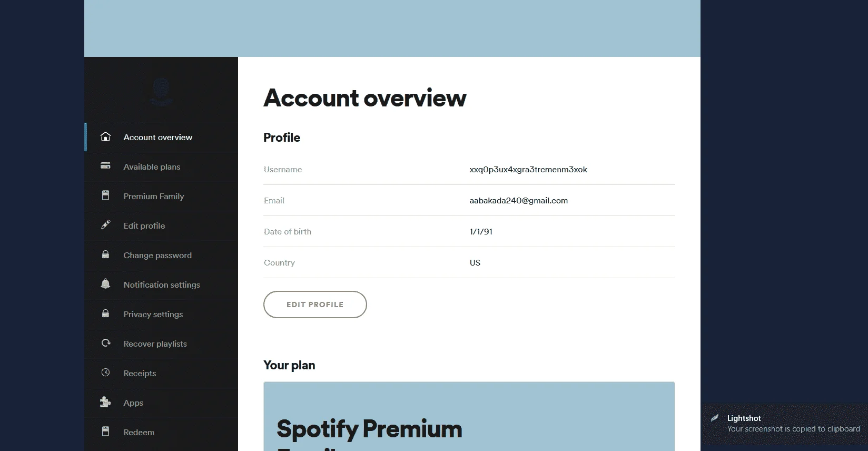The width and height of the screenshot is (868, 451).
Task: Click the pencil icon for Edit profile
Action: tap(105, 225)
